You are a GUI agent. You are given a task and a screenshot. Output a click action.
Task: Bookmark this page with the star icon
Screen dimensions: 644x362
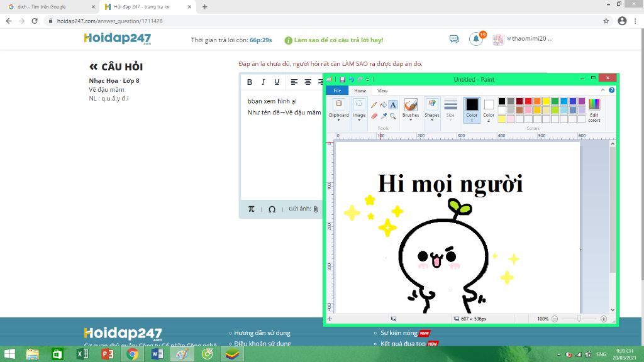[606, 21]
